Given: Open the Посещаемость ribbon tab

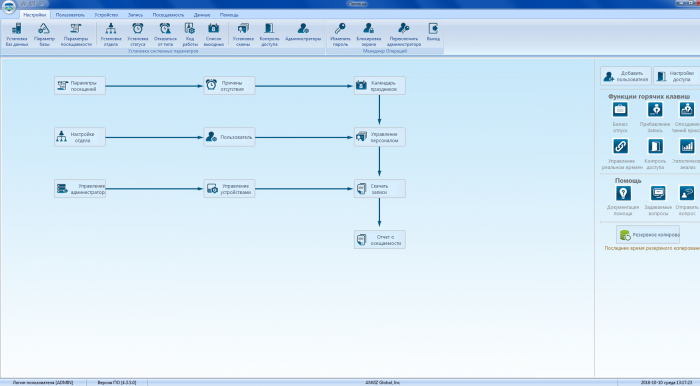Looking at the screenshot, I should coord(168,15).
